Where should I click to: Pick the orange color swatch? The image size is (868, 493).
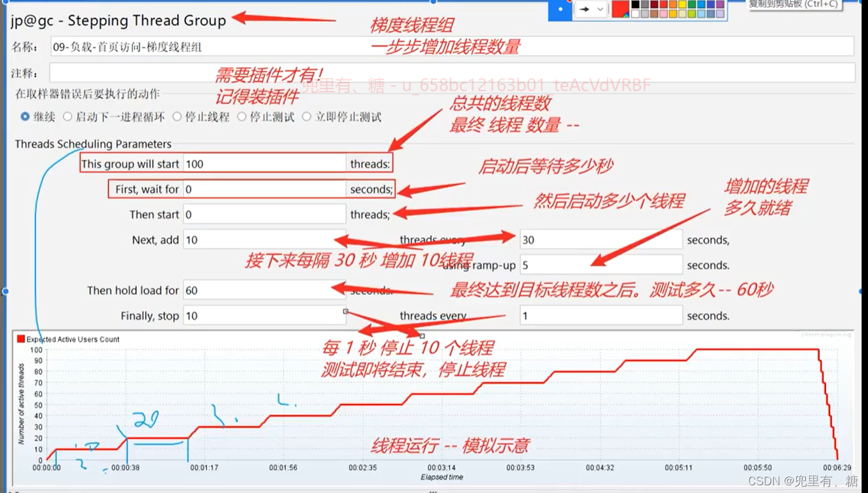click(x=673, y=4)
